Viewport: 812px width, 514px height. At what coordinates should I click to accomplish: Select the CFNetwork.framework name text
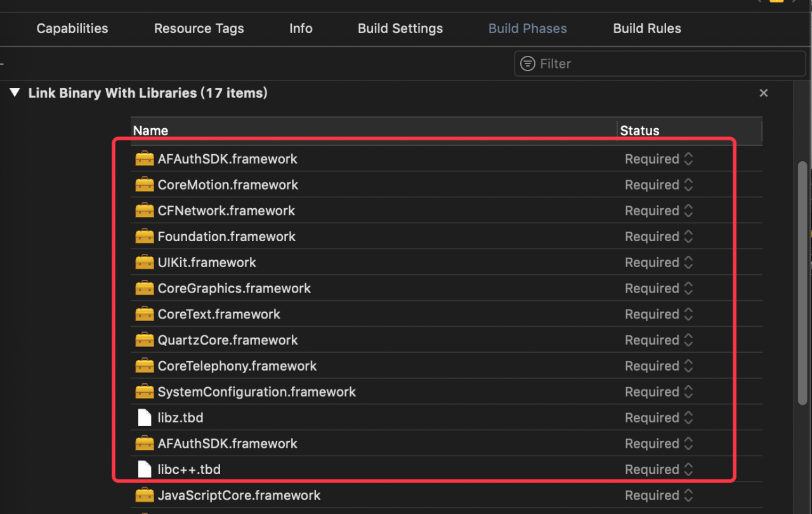(x=226, y=211)
